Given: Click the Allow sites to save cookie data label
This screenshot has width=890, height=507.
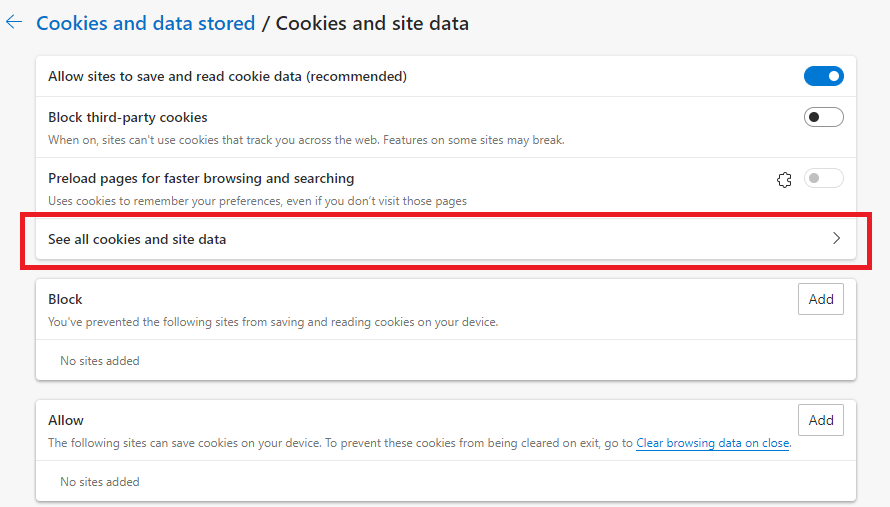Looking at the screenshot, I should [227, 76].
